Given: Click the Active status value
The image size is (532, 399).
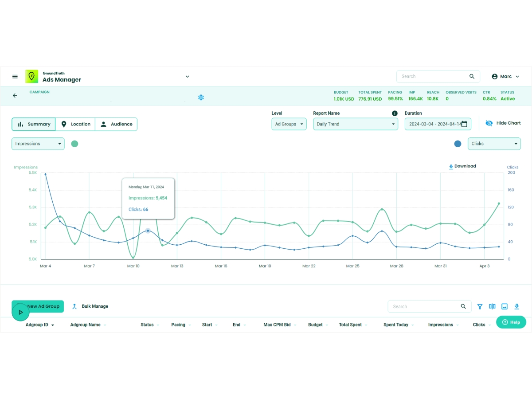Looking at the screenshot, I should tap(508, 99).
